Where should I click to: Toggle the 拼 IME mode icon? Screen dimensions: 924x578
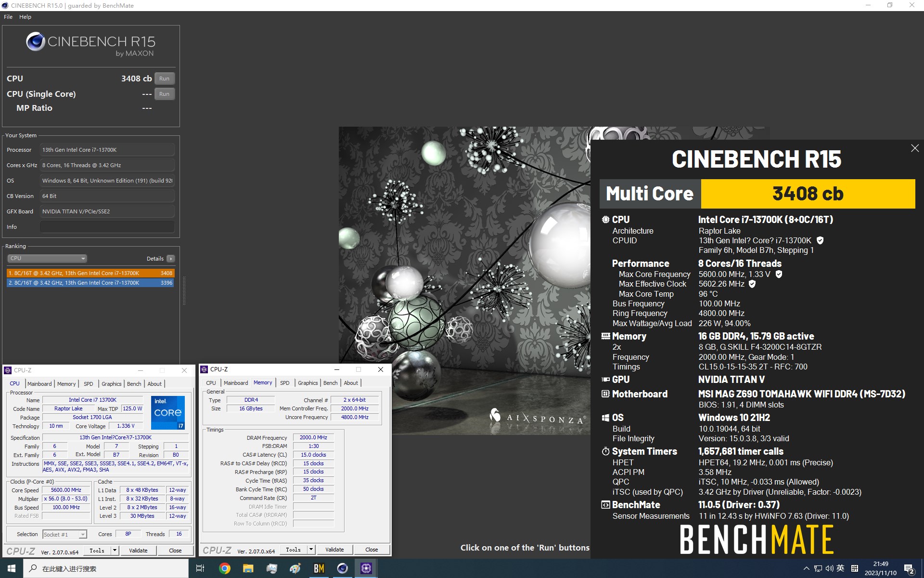tap(855, 568)
